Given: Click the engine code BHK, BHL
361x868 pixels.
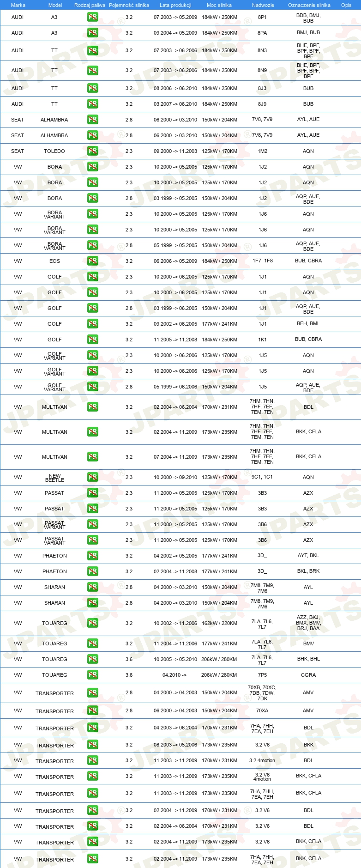Looking at the screenshot, I should [x=308, y=659].
